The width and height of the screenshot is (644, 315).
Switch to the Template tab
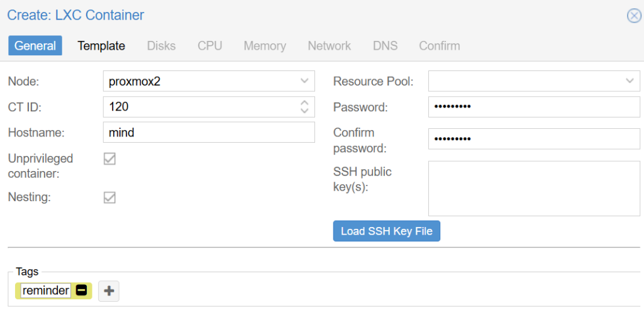[101, 46]
